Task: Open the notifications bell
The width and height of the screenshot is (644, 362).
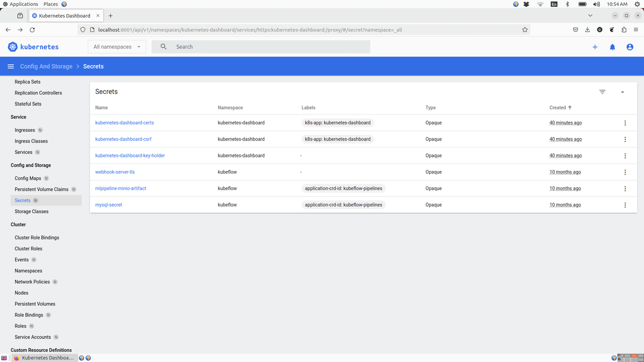Action: click(x=612, y=47)
